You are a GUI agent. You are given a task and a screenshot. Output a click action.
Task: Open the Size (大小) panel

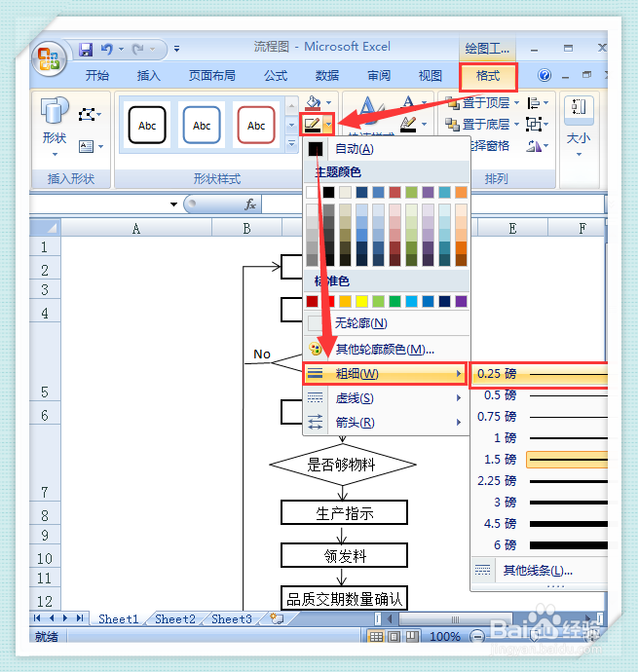pyautogui.click(x=579, y=127)
